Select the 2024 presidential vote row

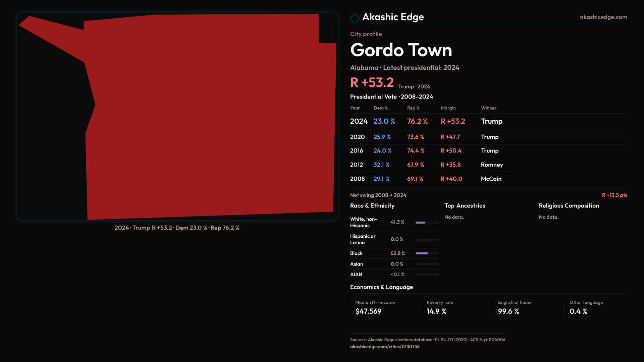coord(488,121)
